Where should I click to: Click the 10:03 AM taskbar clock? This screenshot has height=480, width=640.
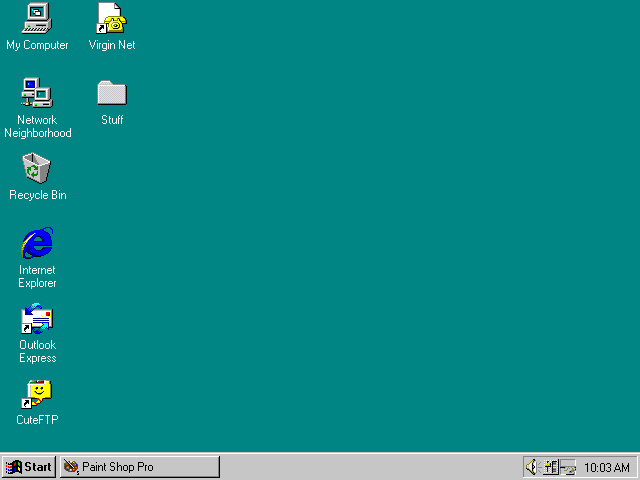(606, 467)
